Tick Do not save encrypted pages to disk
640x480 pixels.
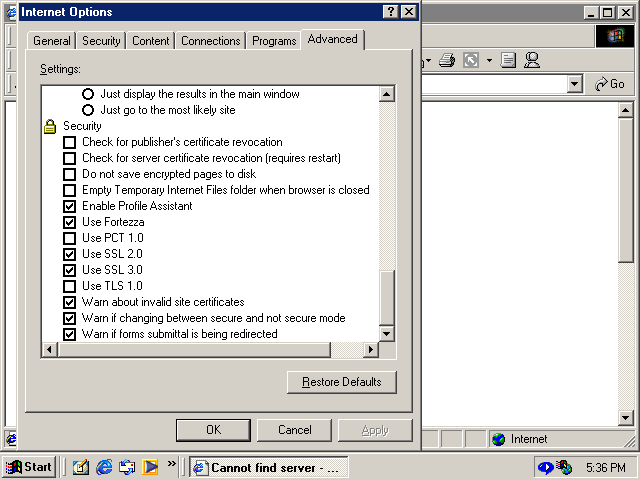coord(69,174)
